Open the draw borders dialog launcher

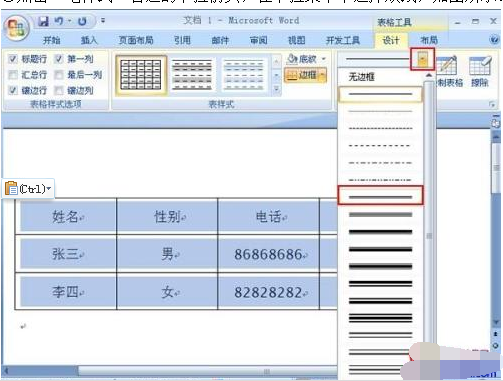coord(492,105)
